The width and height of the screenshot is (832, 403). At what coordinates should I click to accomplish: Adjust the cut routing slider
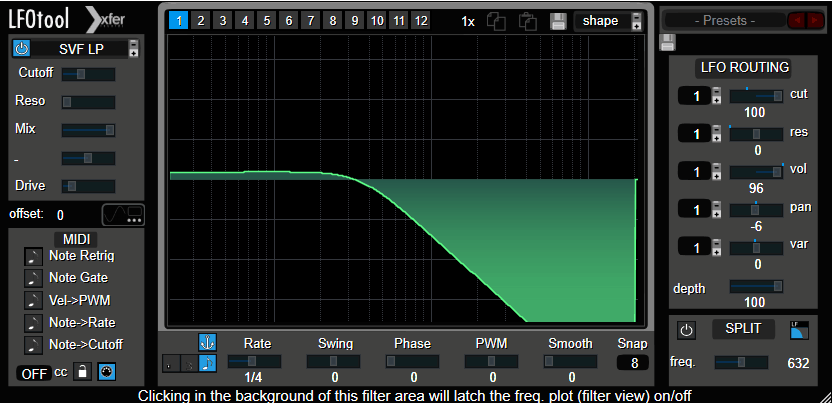click(x=757, y=96)
